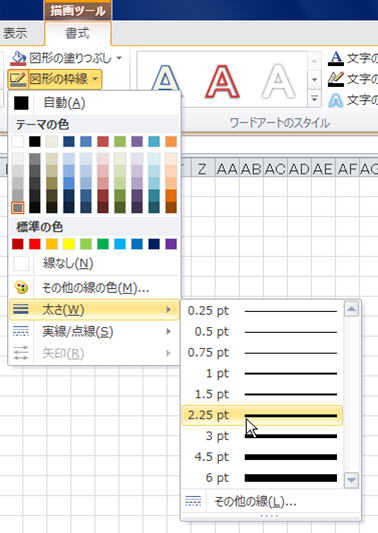
Task: Click the 文字の効果 glowing A icon
Action: [336, 100]
